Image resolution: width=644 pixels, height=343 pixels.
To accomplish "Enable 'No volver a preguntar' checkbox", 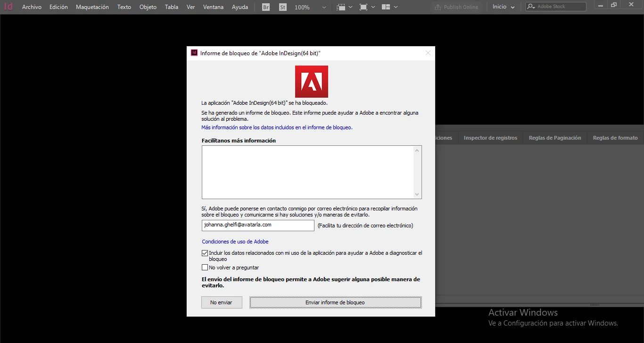I will point(205,268).
